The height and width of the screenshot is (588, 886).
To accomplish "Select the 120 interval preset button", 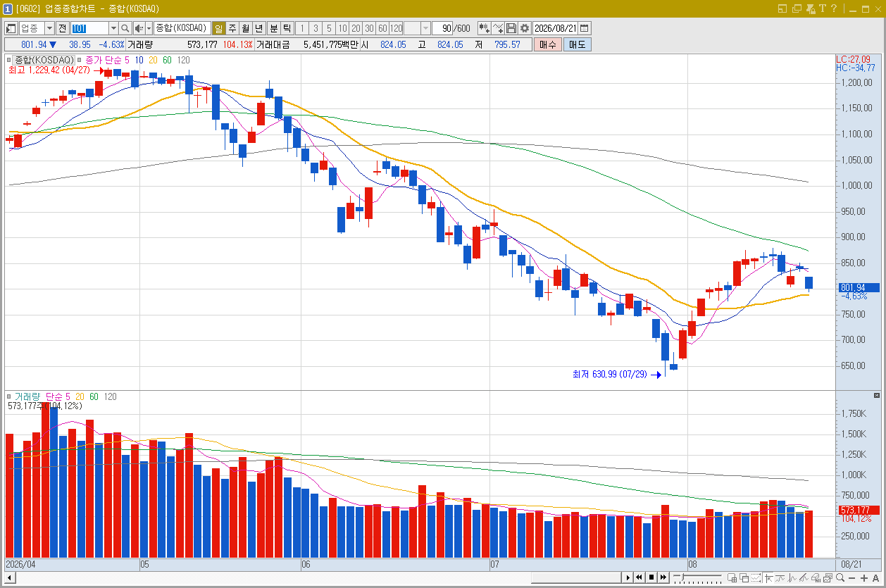I will [397, 28].
